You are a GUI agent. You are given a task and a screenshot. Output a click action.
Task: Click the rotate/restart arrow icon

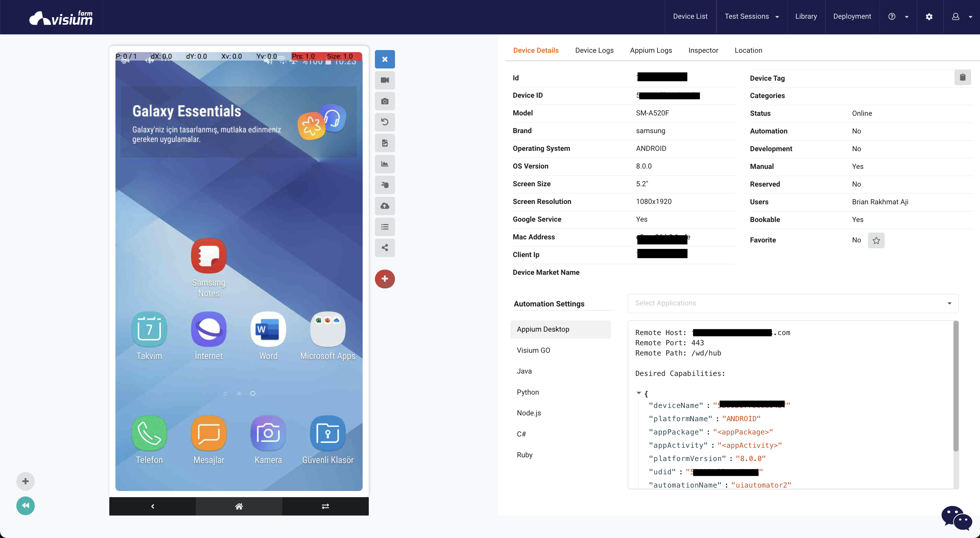click(x=385, y=122)
